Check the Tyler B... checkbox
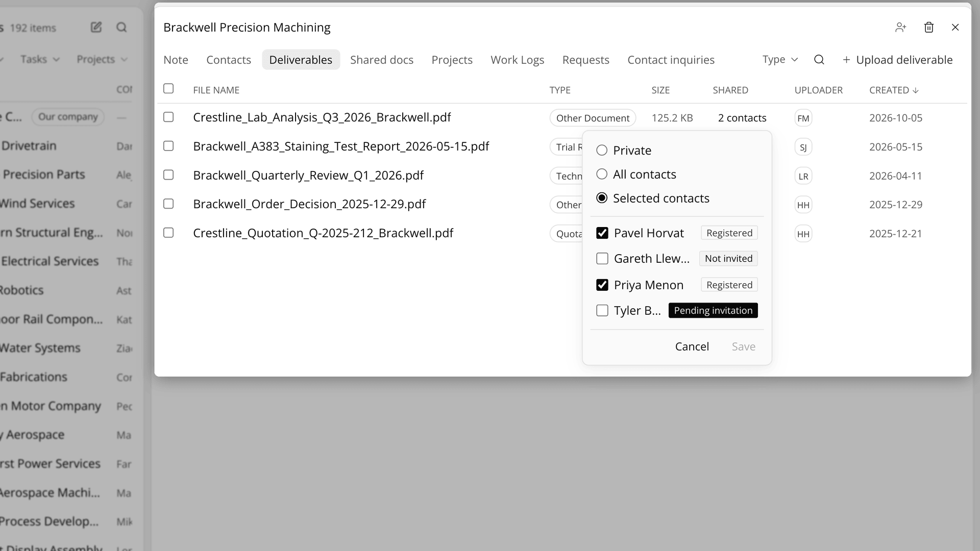Viewport: 980px width, 551px height. 602,310
